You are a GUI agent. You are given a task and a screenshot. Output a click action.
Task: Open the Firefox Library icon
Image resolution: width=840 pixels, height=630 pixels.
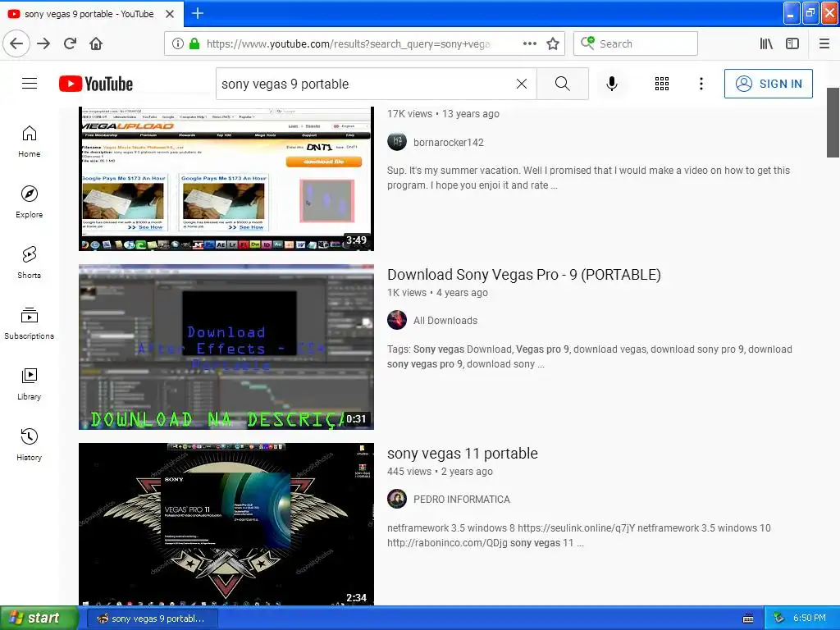click(766, 43)
